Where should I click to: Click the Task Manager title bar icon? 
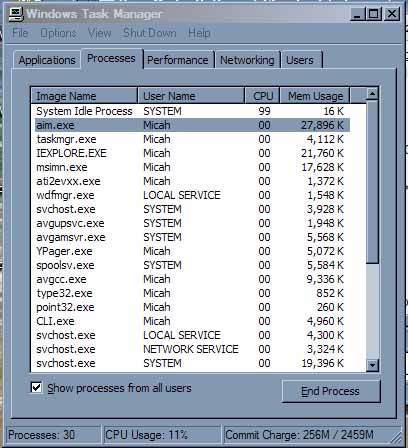click(x=15, y=14)
